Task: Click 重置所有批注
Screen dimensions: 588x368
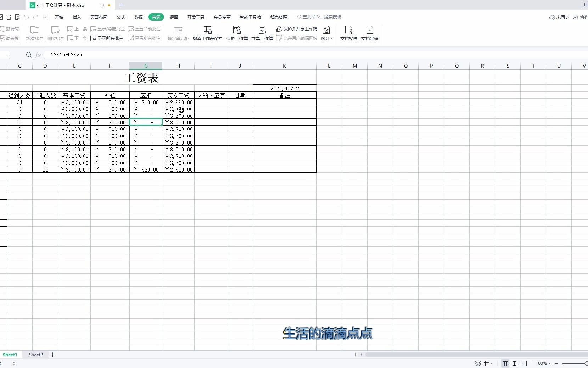Action: pyautogui.click(x=144, y=38)
